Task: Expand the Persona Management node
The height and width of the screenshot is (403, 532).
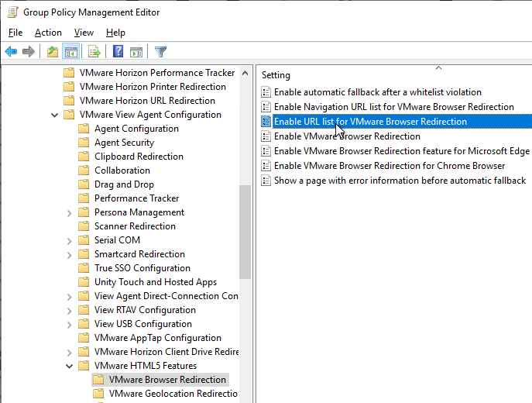Action: point(69,213)
